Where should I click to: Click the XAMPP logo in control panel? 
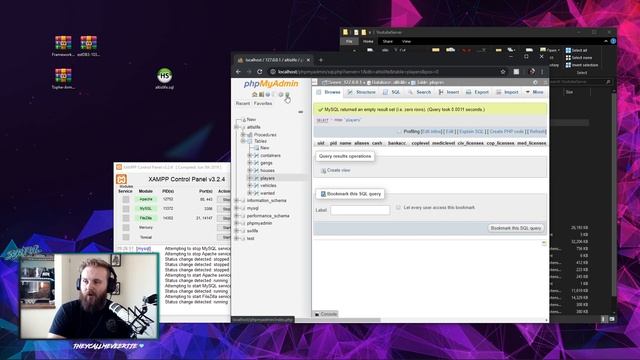click(121, 179)
